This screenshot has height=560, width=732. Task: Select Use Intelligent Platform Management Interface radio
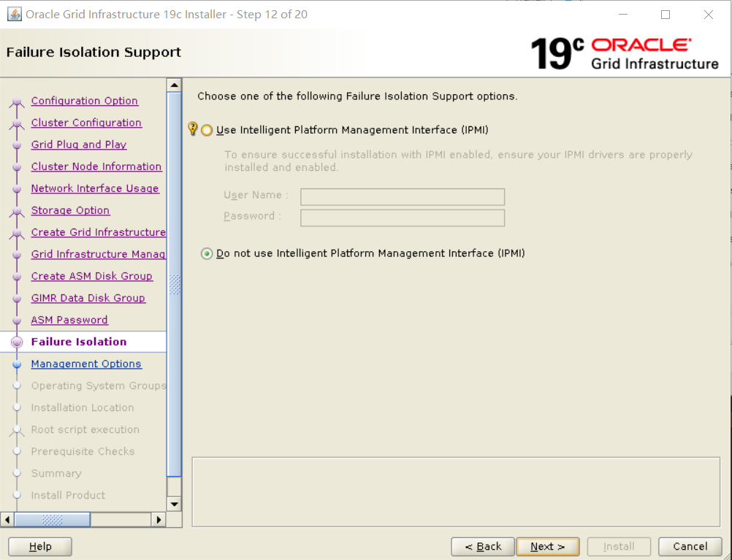click(x=206, y=130)
